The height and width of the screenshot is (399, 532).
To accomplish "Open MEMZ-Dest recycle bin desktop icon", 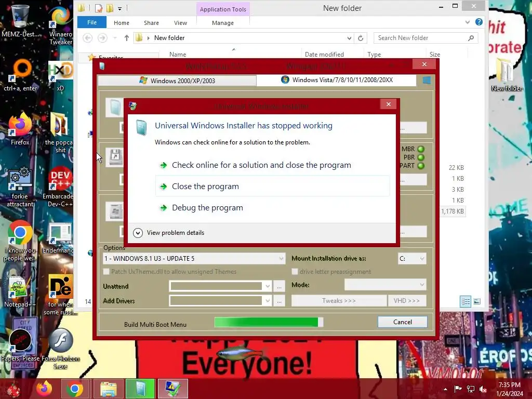I will 20,20.
